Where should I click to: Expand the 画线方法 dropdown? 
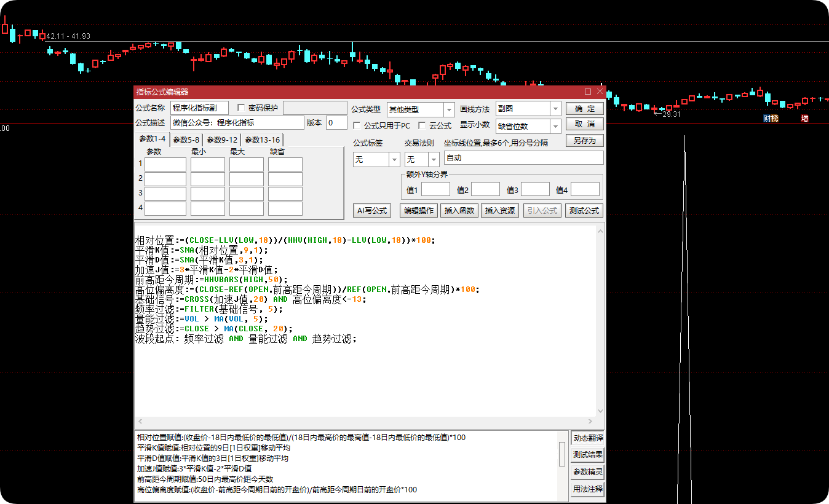(x=556, y=109)
